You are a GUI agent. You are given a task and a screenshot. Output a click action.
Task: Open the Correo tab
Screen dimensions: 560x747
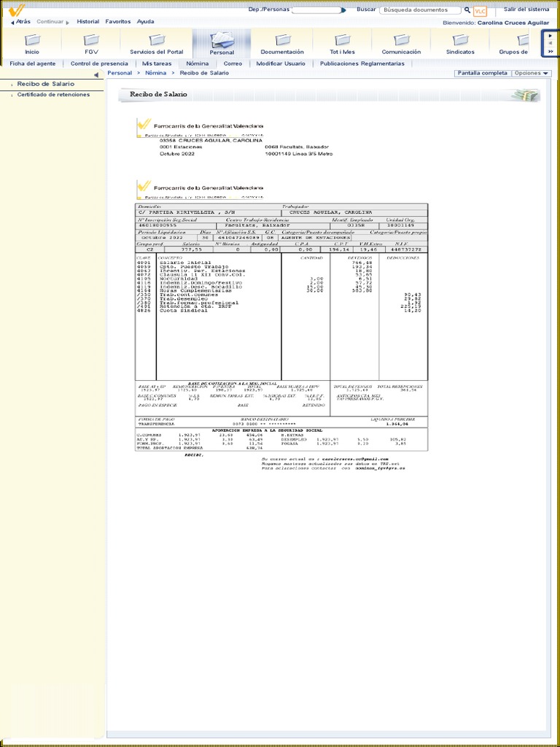pos(233,63)
